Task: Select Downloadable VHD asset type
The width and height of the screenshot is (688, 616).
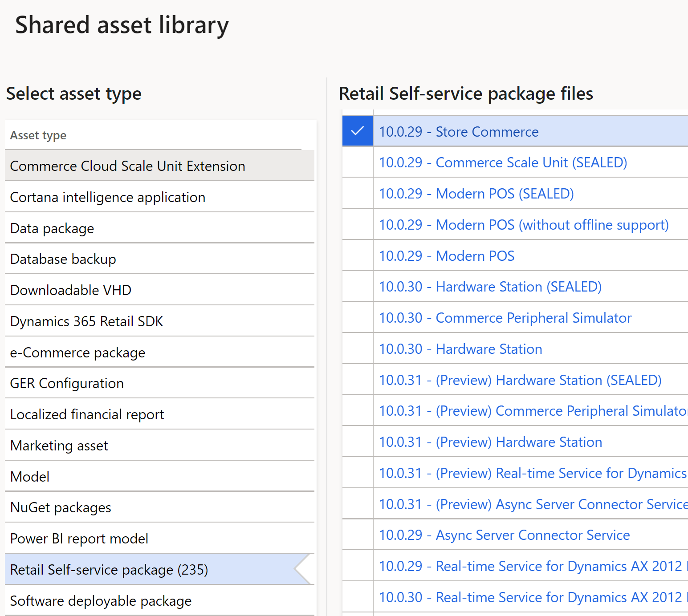Action: (159, 290)
